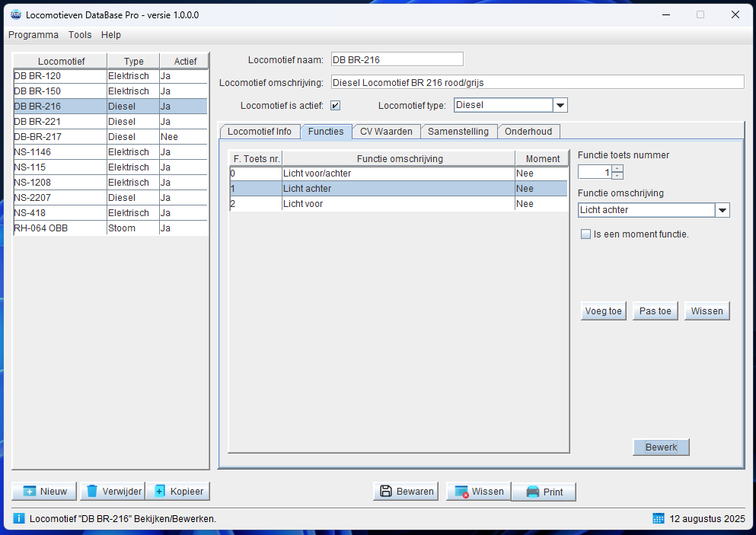Click the Stoom type cell
This screenshot has height=535, width=756.
133,228
